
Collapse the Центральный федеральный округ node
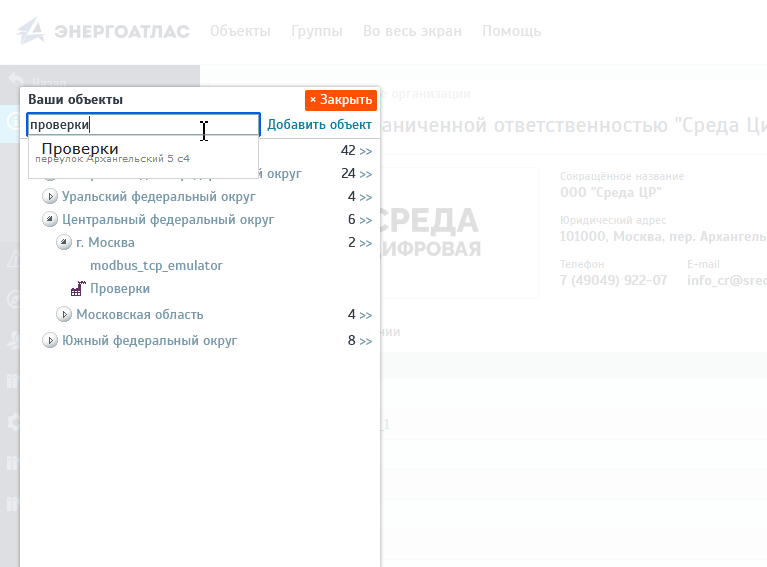pos(50,220)
